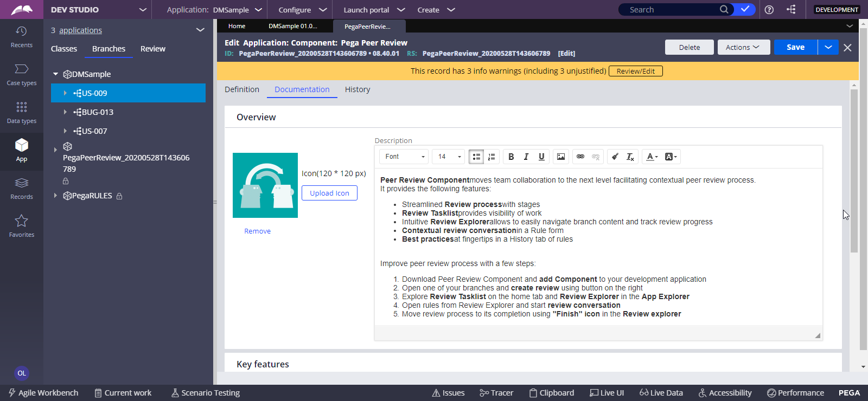The image size is (868, 401).
Task: Insert link in description editor
Action: 580,157
